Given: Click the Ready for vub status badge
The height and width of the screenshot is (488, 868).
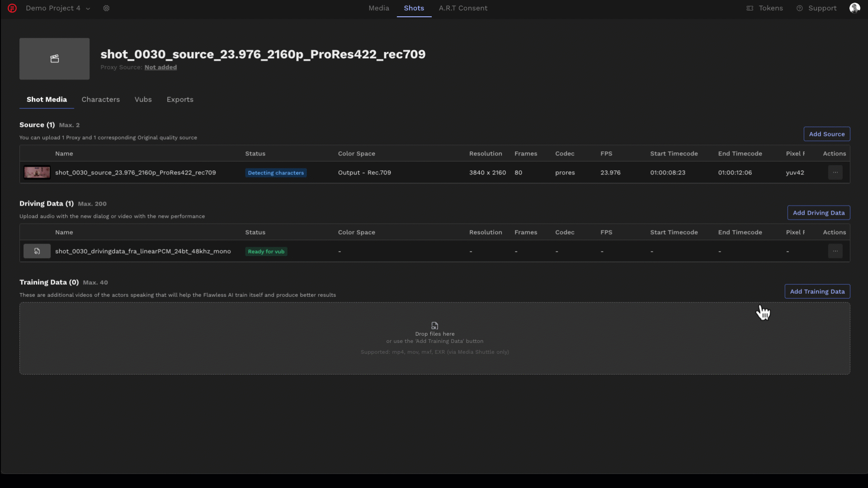Looking at the screenshot, I should pos(266,251).
